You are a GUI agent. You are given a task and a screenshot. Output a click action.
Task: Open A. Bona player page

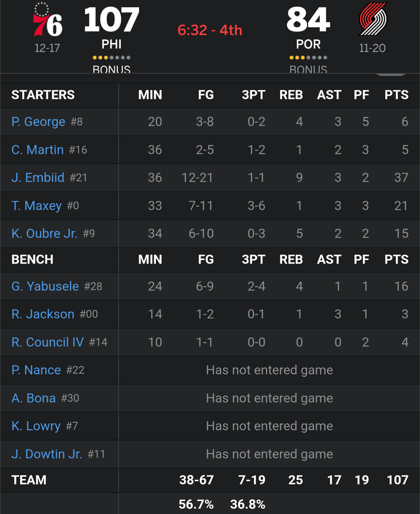point(34,398)
